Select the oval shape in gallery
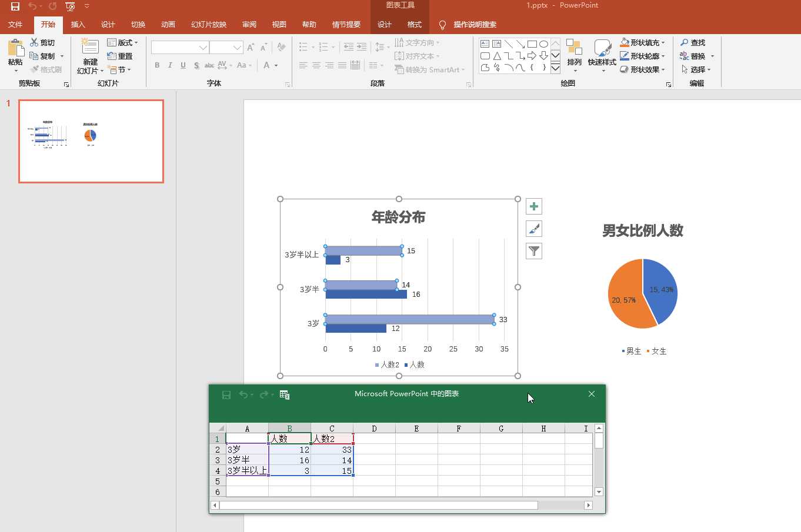The height and width of the screenshot is (532, 801). point(543,44)
